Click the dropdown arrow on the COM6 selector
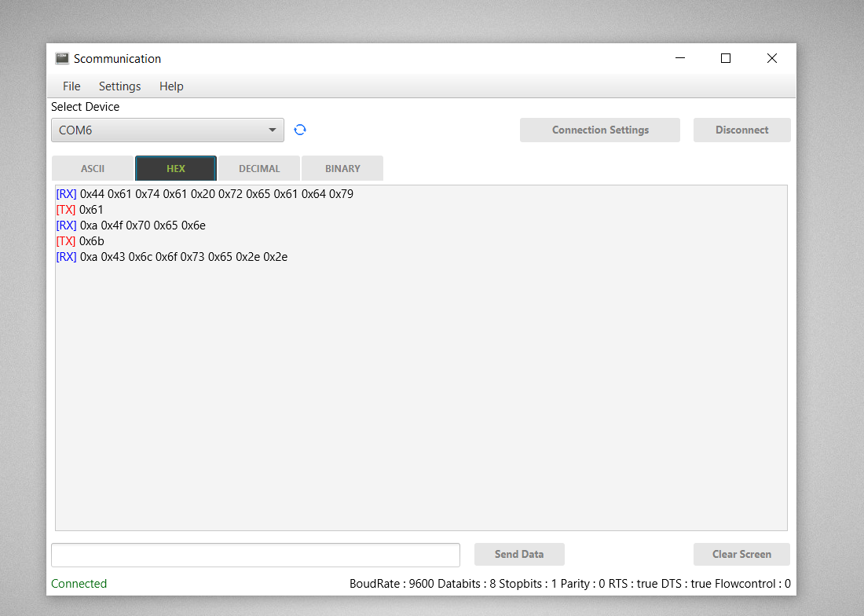The height and width of the screenshot is (616, 864). click(x=273, y=130)
